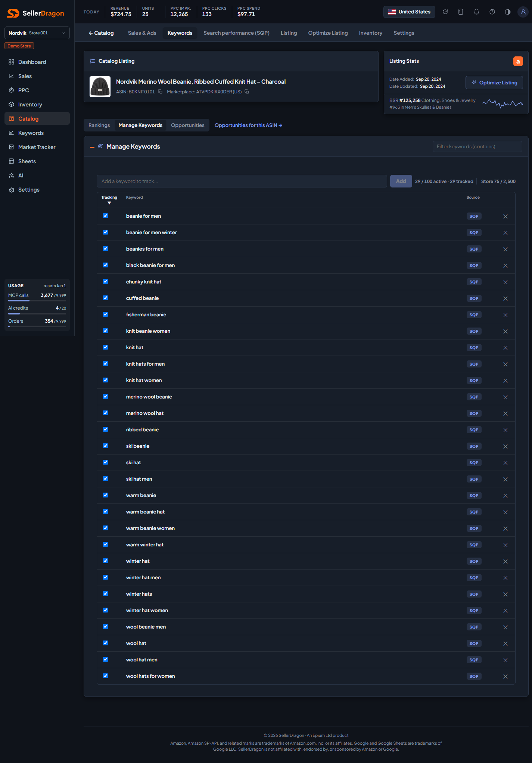
Task: Select the Rankings sub-tab
Action: click(x=99, y=125)
